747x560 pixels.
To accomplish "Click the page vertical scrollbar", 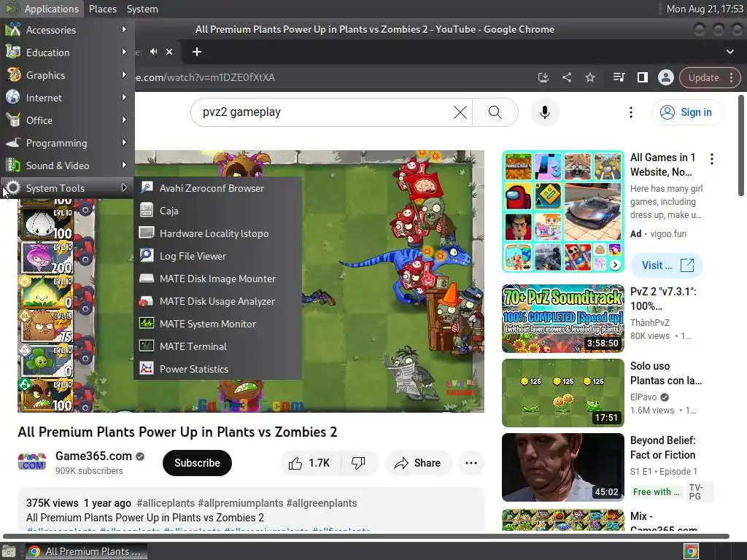I will point(741,145).
